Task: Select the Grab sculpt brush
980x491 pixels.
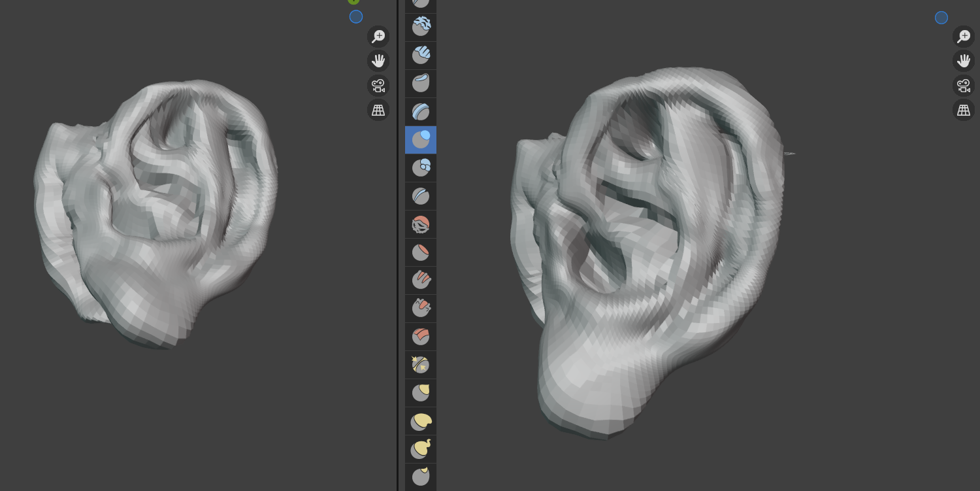Action: tap(421, 393)
